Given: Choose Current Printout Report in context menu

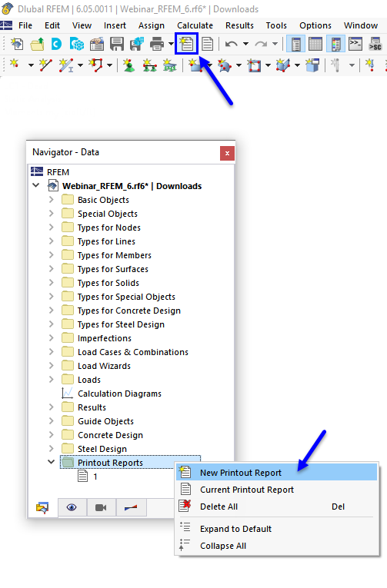Looking at the screenshot, I should pyautogui.click(x=277, y=490).
